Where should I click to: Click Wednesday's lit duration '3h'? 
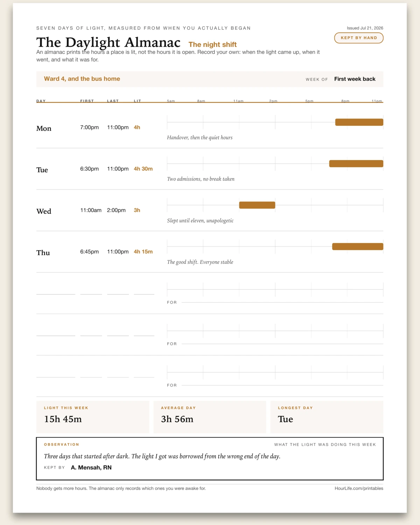137,210
